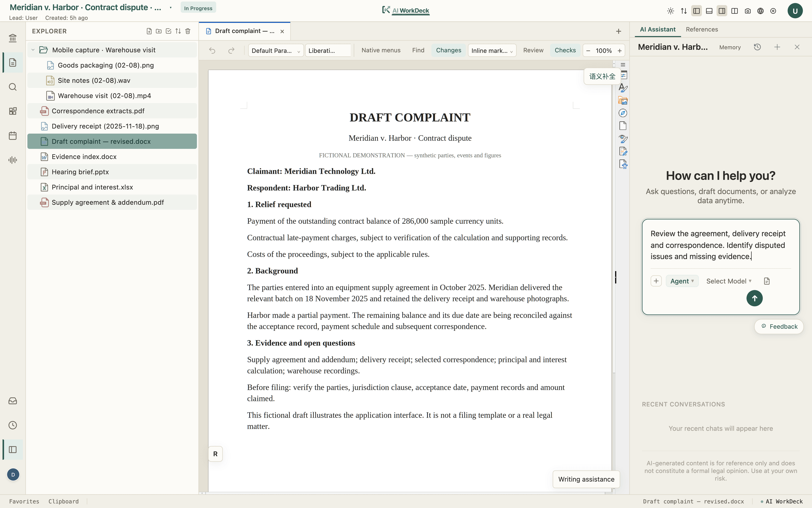The width and height of the screenshot is (812, 508).
Task: Click the circular target icon in top bar
Action: coord(773,11)
